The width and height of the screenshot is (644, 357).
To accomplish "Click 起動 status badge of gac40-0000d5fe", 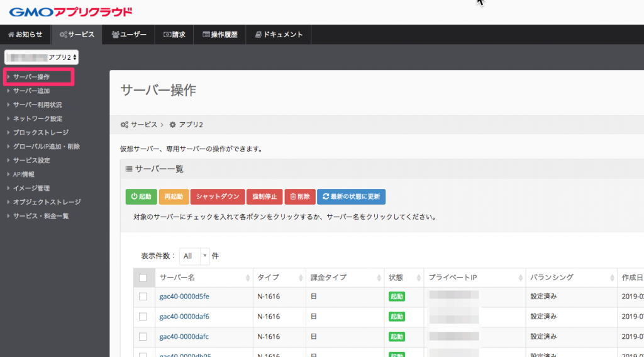I will coord(397,296).
